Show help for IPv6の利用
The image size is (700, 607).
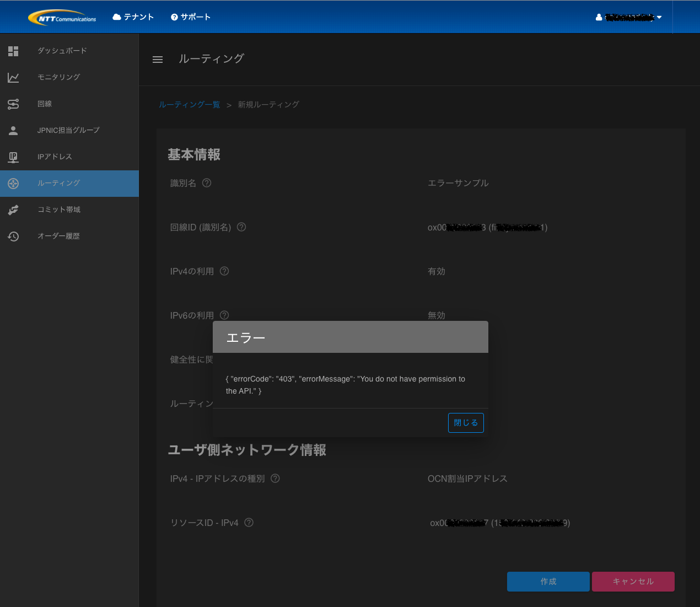(224, 315)
